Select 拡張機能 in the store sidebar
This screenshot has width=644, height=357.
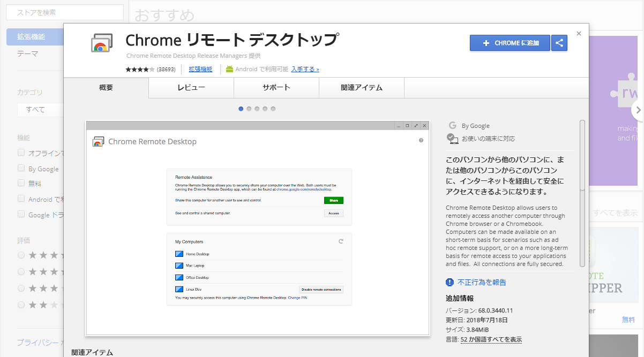35,37
